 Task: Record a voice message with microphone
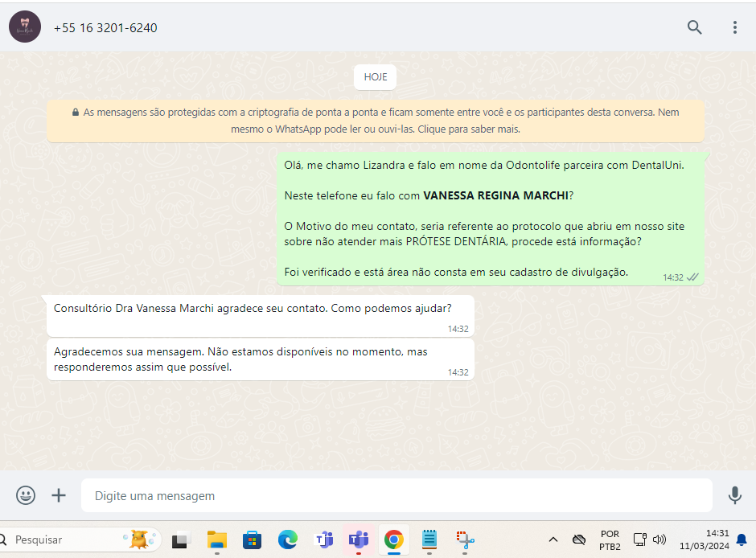734,495
